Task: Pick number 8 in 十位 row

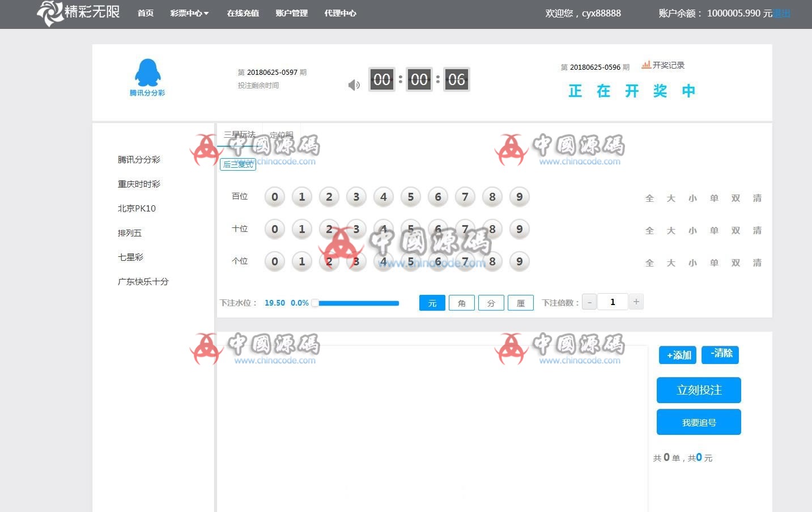Action: 492,229
